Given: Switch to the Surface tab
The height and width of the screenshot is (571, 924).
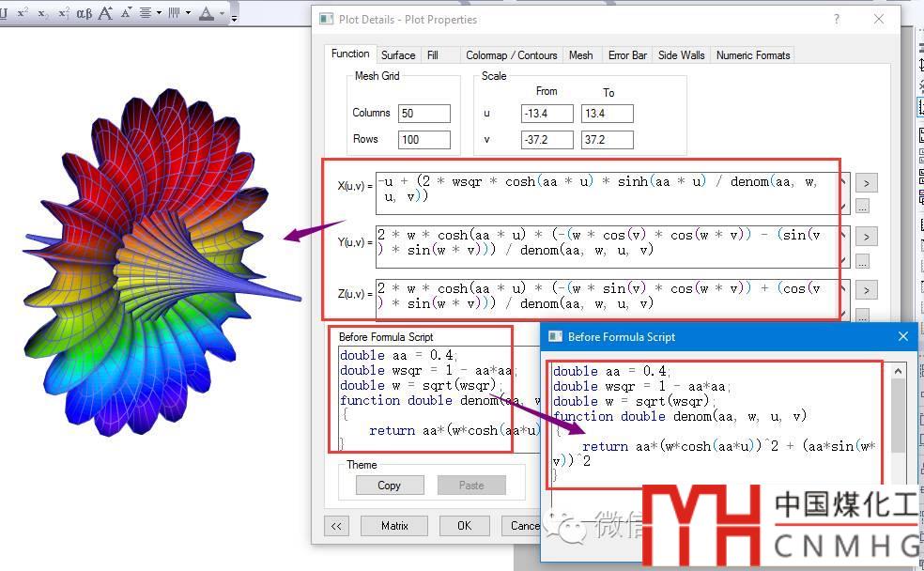Looking at the screenshot, I should pyautogui.click(x=398, y=55).
